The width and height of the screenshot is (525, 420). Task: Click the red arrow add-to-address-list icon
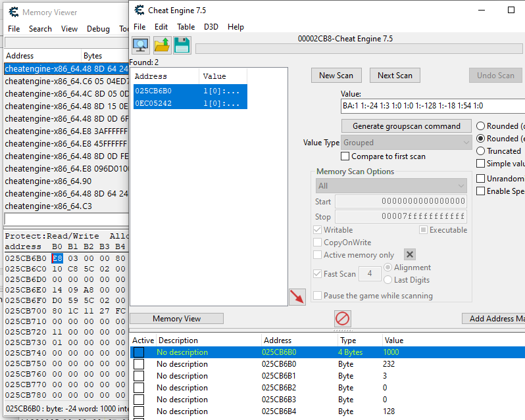point(297,297)
